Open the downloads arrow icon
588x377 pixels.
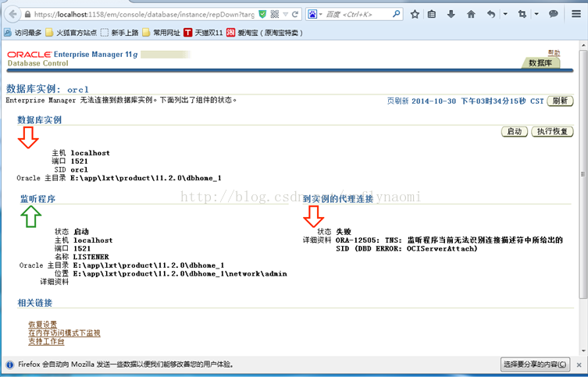pos(451,14)
